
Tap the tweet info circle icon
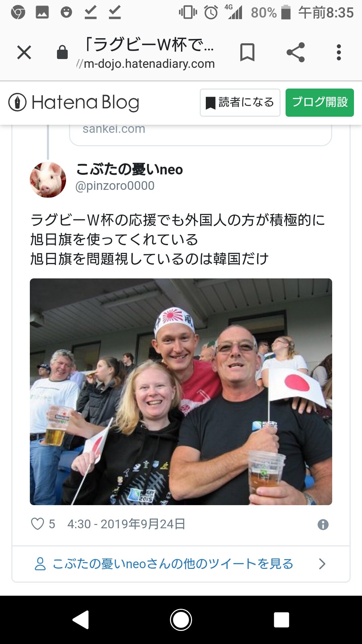pyautogui.click(x=323, y=525)
